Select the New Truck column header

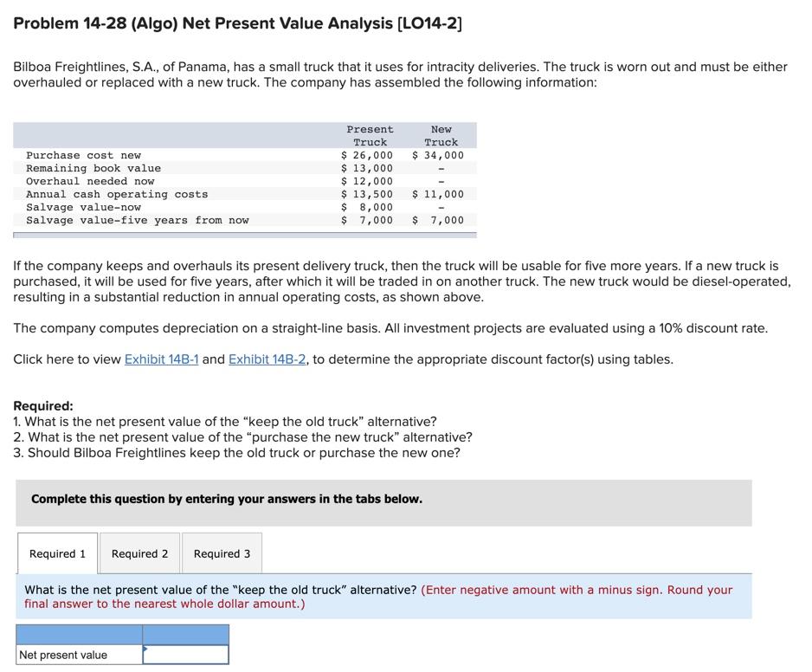(x=441, y=135)
